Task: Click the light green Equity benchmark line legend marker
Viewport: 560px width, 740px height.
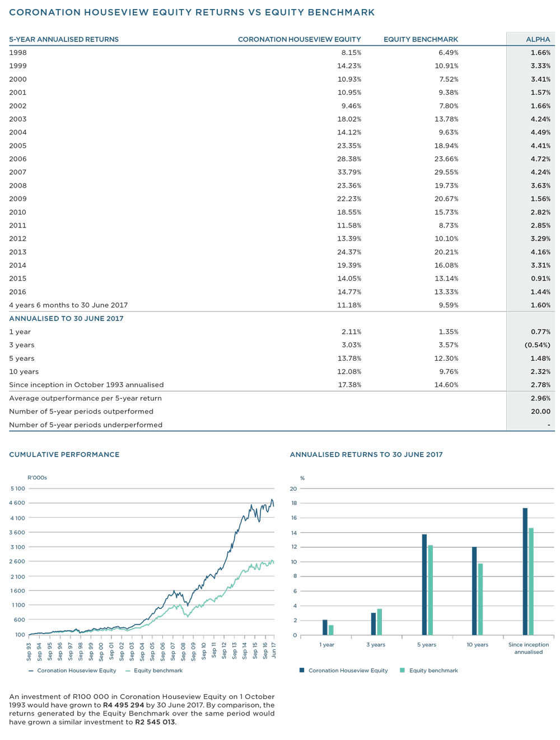Action: [x=128, y=671]
